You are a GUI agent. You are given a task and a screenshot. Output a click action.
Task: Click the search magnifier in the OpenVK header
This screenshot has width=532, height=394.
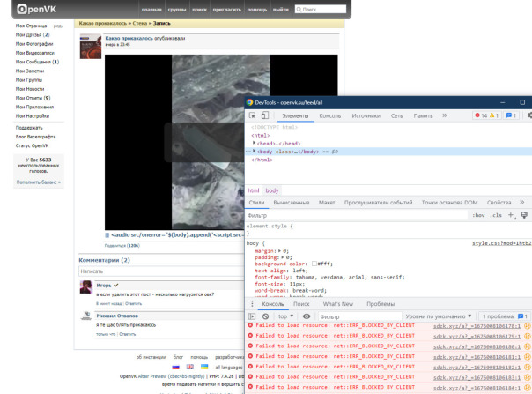pyautogui.click(x=299, y=10)
